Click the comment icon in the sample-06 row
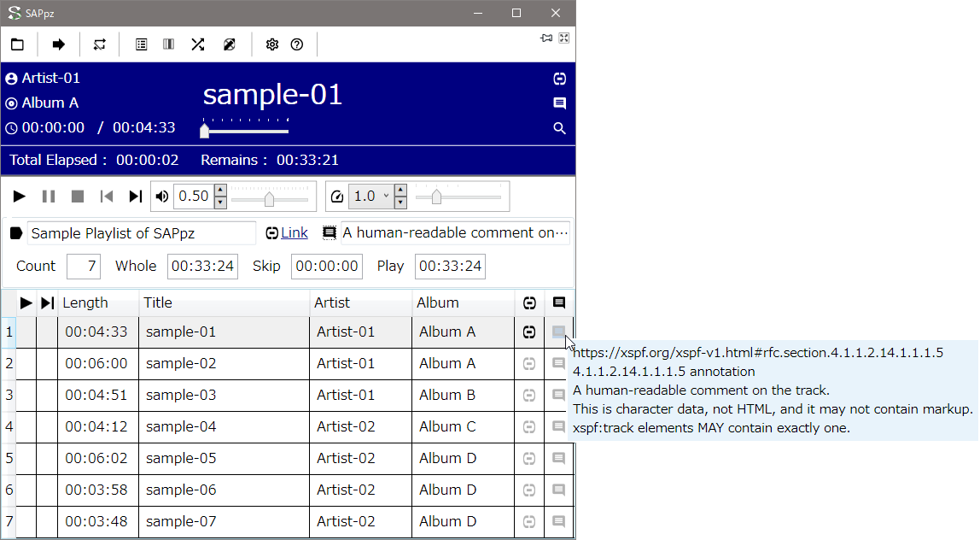This screenshot has width=980, height=540. coord(559,490)
